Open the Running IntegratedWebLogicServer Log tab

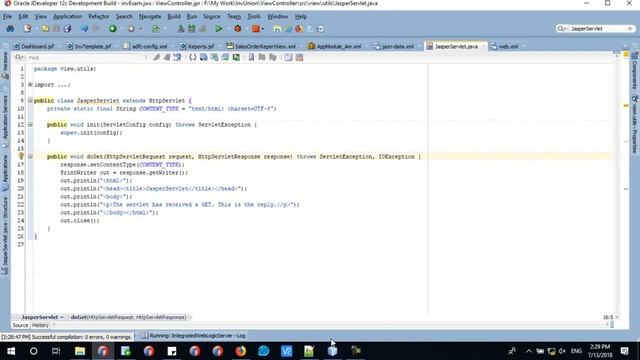(193, 336)
